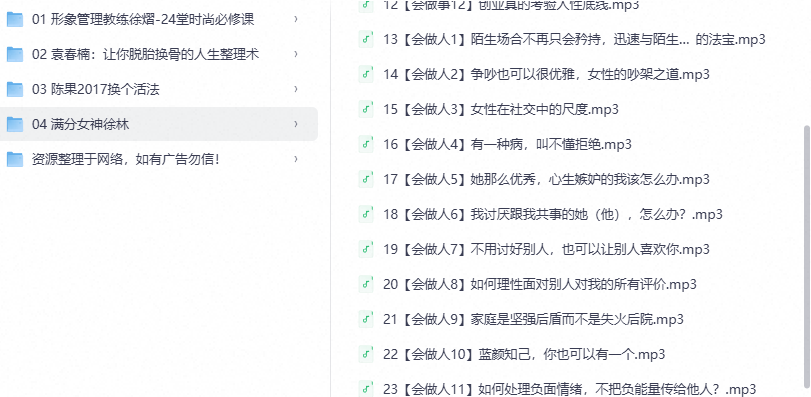This screenshot has height=397, width=811.
Task: Open file 21 家庭是坚强后盾.mp3
Action: click(x=533, y=319)
